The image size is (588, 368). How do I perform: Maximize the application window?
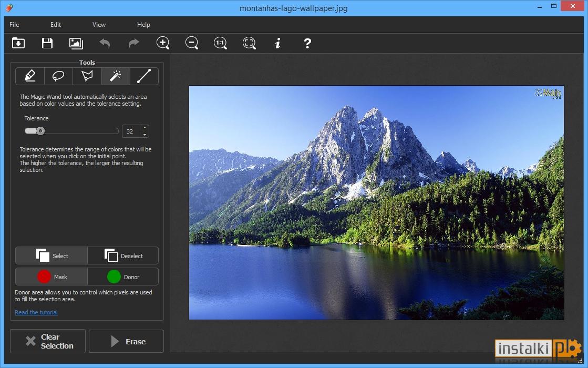(x=553, y=6)
